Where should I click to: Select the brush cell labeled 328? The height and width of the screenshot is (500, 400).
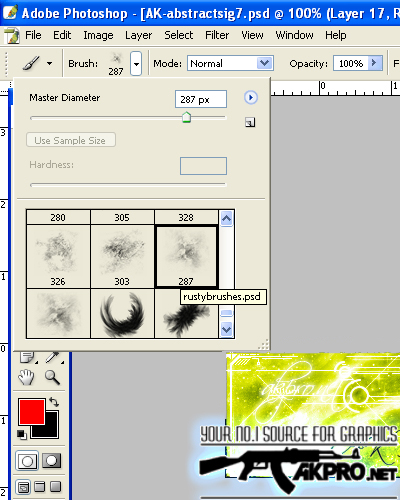[186, 217]
